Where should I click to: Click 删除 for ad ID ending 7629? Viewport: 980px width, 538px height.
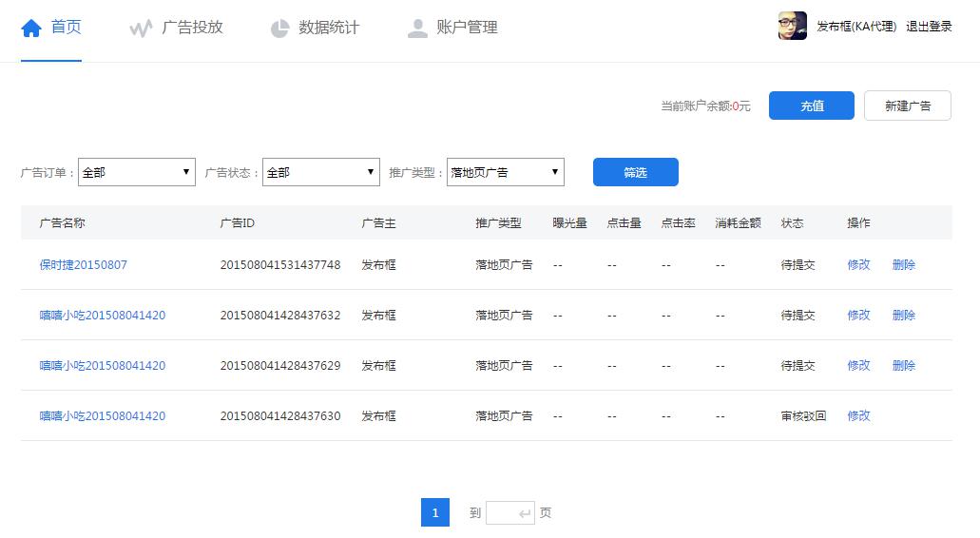[904, 366]
